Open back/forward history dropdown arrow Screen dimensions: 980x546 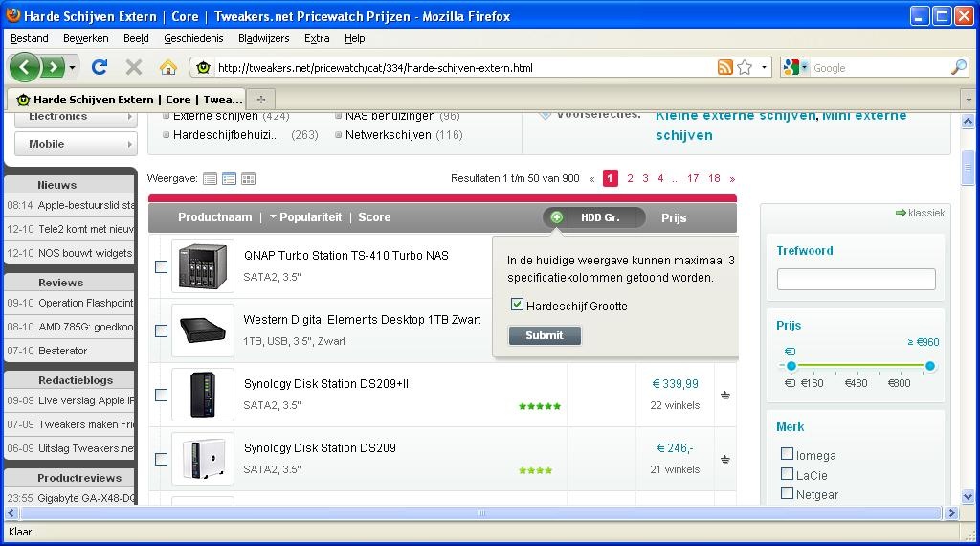(73, 67)
